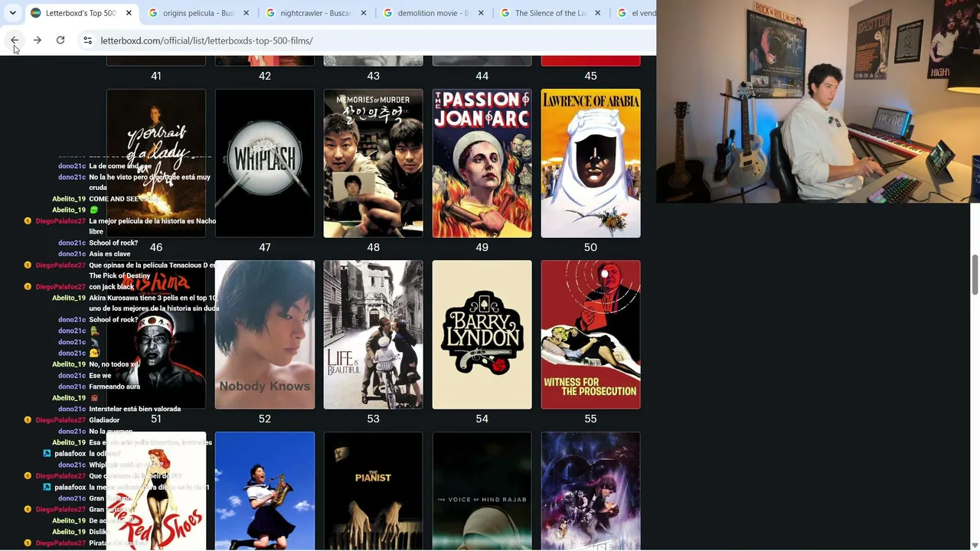
Task: Click rank number 50 under Lawrence of Arabia
Action: point(591,247)
